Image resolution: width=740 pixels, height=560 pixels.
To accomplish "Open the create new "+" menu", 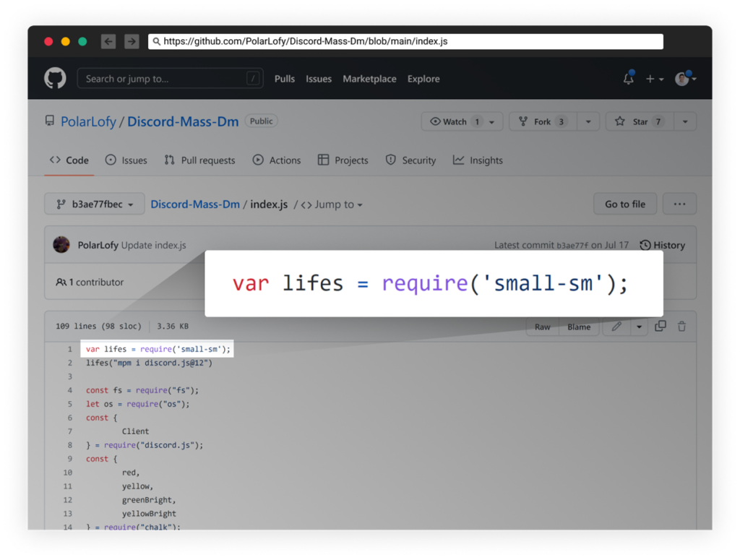I will [x=653, y=79].
